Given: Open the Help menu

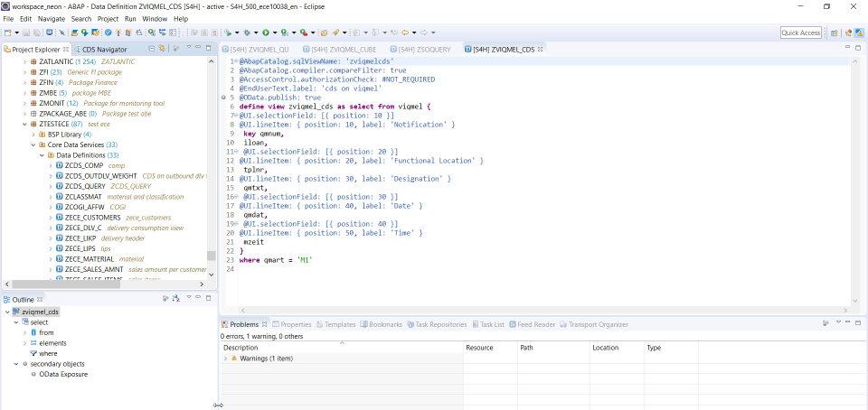Looking at the screenshot, I should pyautogui.click(x=181, y=19).
